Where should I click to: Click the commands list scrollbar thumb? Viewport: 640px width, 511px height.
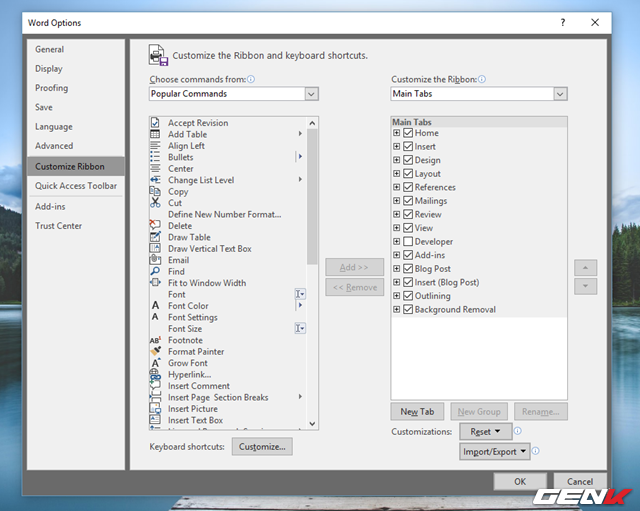pos(312,197)
